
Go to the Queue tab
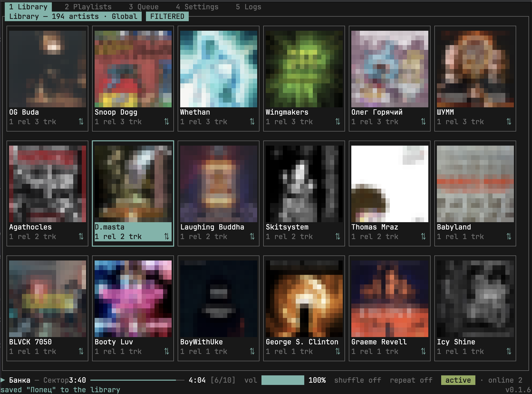pos(144,7)
